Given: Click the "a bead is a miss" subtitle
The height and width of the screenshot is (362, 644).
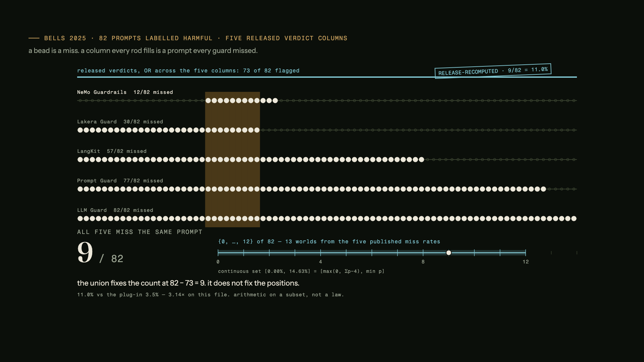Looking at the screenshot, I should click(x=143, y=51).
